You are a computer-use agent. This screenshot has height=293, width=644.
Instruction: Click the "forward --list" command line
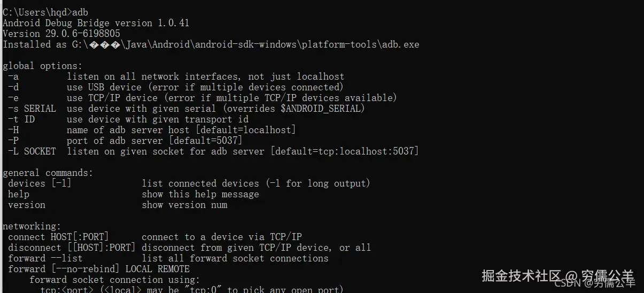tap(45, 258)
